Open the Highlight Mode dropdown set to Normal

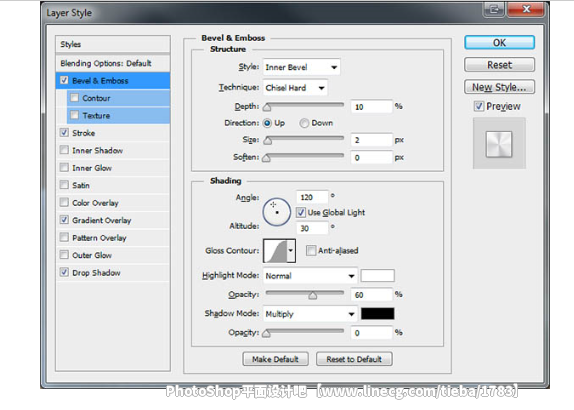tap(310, 276)
